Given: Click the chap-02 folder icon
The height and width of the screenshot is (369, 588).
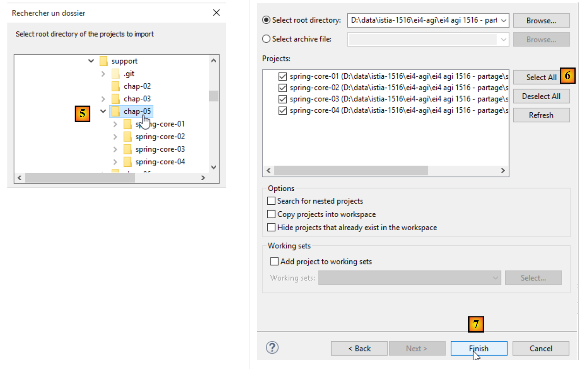Looking at the screenshot, I should [116, 86].
